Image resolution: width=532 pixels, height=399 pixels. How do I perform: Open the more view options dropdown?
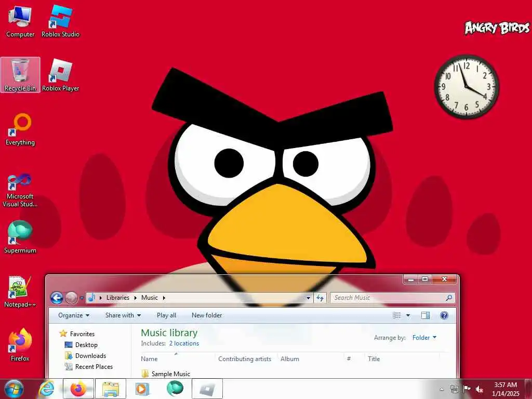408,315
